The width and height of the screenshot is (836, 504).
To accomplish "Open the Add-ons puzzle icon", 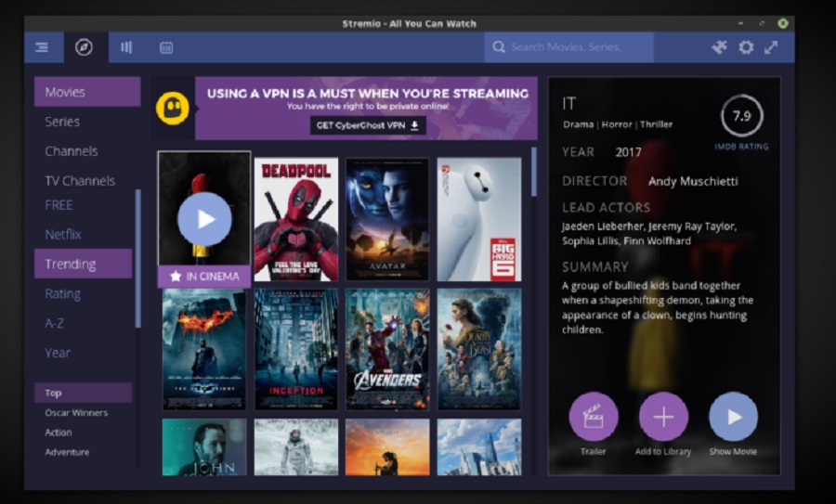I will click(719, 47).
